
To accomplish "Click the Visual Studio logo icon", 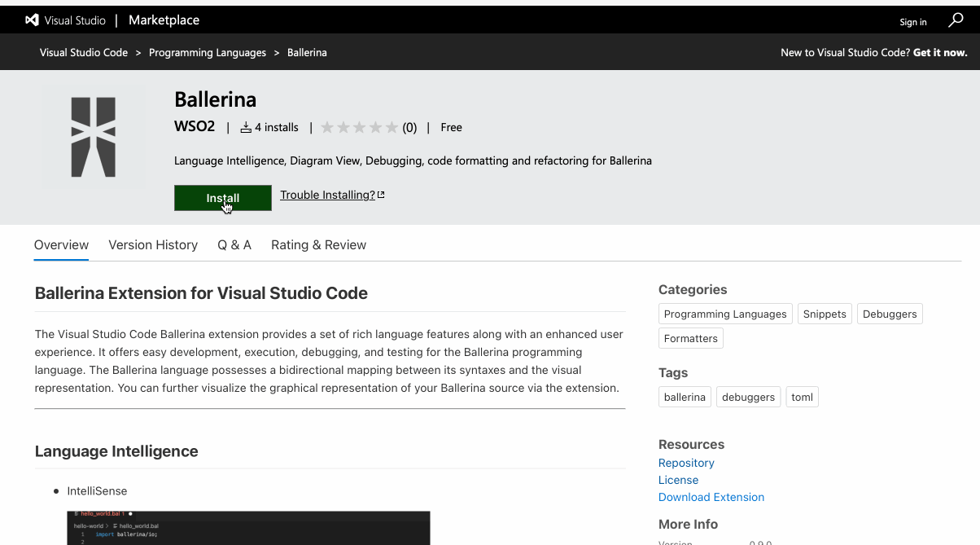I will (32, 20).
